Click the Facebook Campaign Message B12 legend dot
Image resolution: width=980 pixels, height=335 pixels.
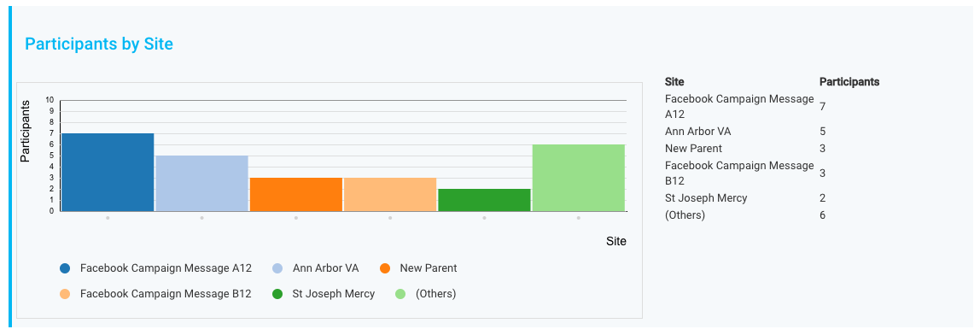(x=65, y=294)
